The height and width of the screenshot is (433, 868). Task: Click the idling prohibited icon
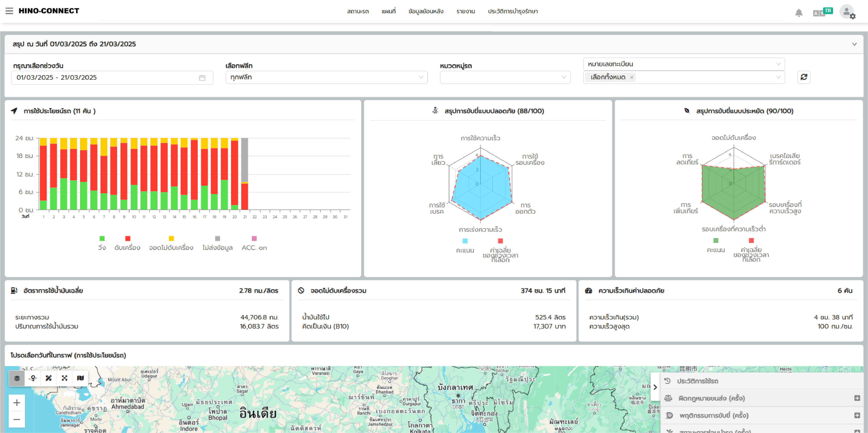click(x=301, y=290)
